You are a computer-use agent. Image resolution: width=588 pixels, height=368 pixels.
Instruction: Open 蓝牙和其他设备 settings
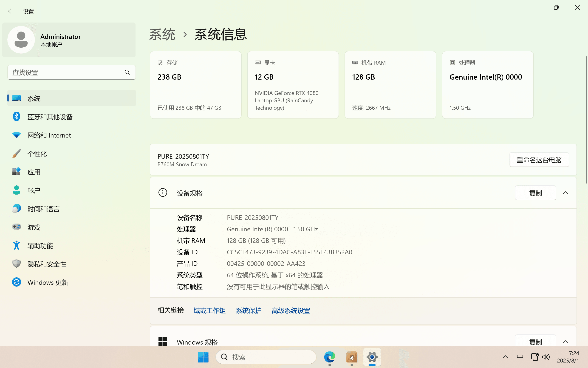click(72, 117)
